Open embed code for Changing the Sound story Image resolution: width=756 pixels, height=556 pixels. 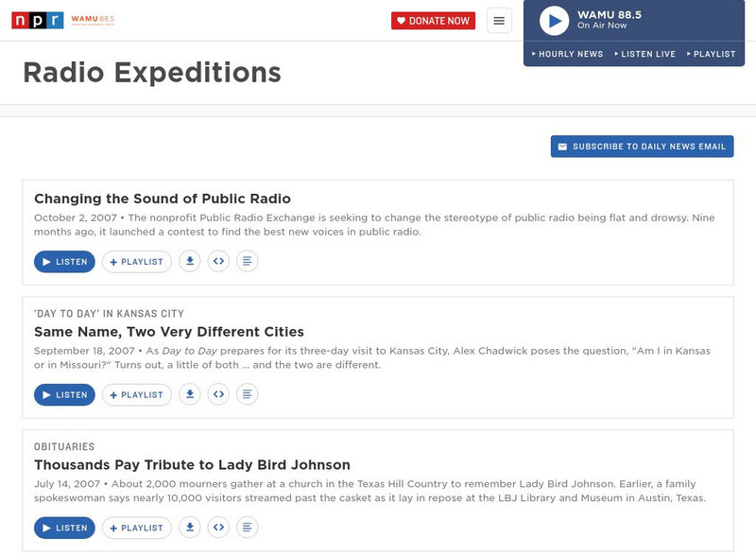point(218,262)
